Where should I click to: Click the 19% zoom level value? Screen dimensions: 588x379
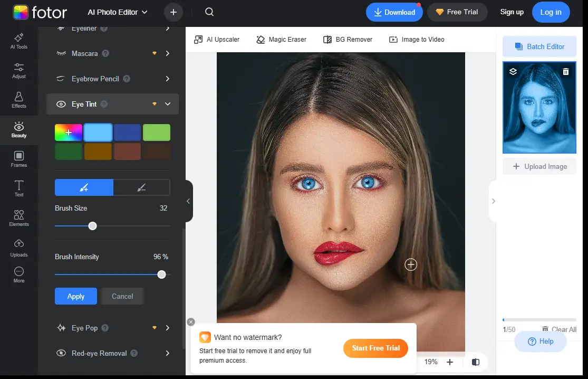(x=430, y=362)
